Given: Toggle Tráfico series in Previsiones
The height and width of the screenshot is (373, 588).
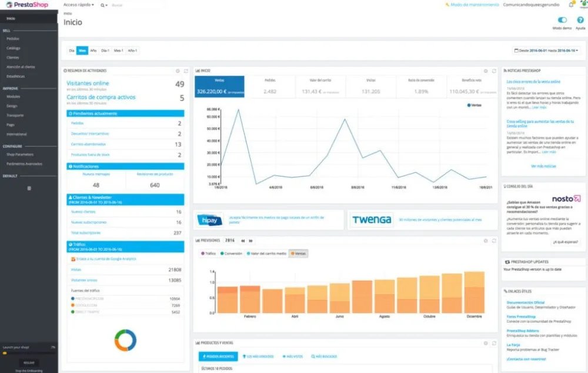Looking at the screenshot, I should [x=209, y=254].
